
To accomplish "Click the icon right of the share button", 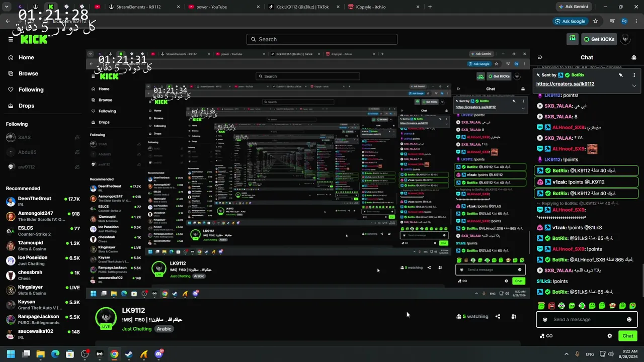I will point(514,317).
